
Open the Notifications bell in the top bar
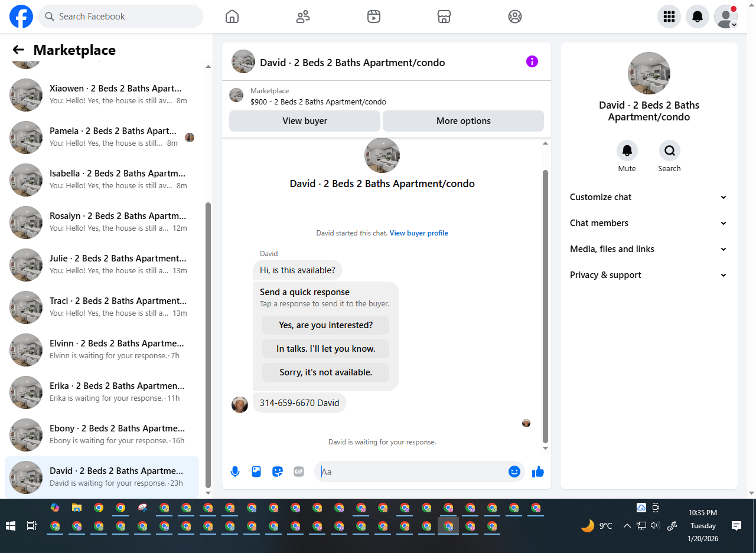(x=698, y=17)
